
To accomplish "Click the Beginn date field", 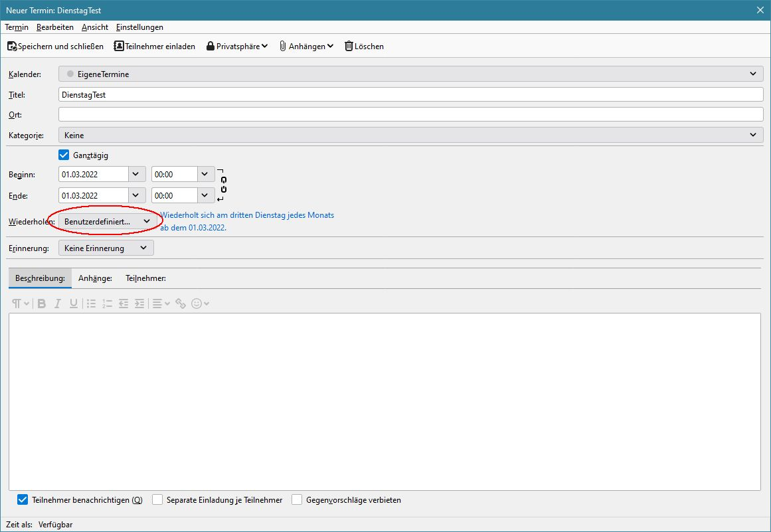I will (94, 175).
